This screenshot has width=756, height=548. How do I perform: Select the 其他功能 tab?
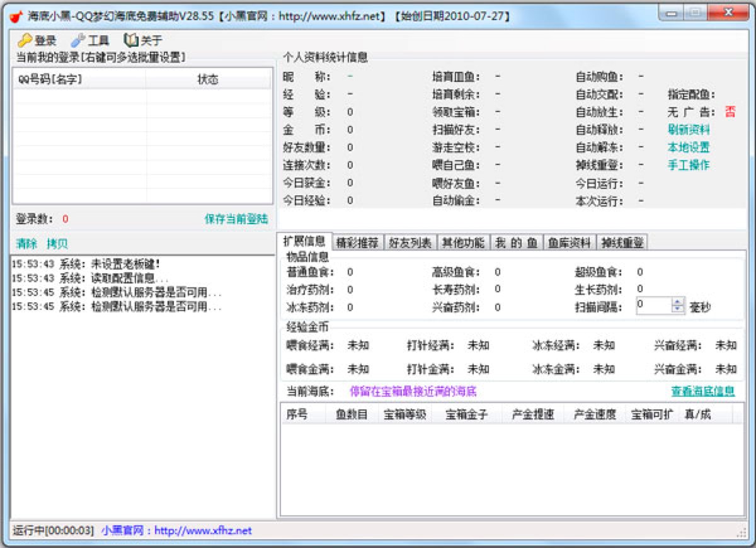coord(463,243)
